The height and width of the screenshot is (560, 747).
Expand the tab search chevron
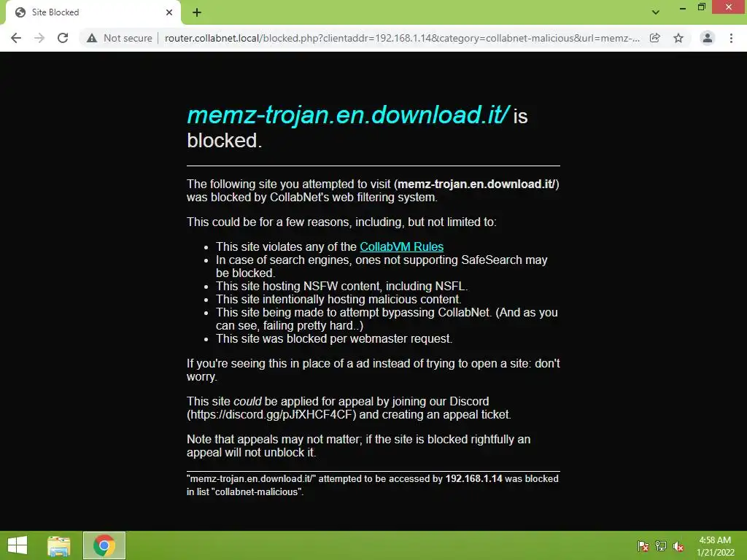click(656, 12)
